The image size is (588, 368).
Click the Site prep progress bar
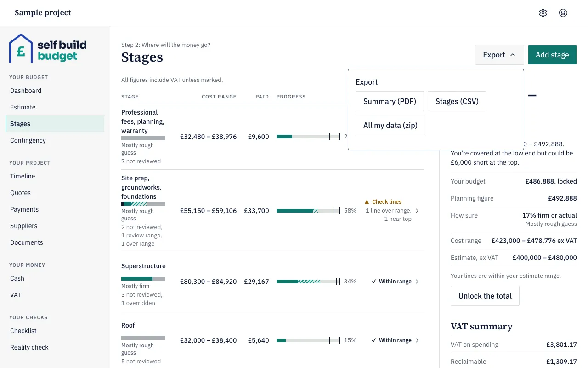click(x=308, y=211)
